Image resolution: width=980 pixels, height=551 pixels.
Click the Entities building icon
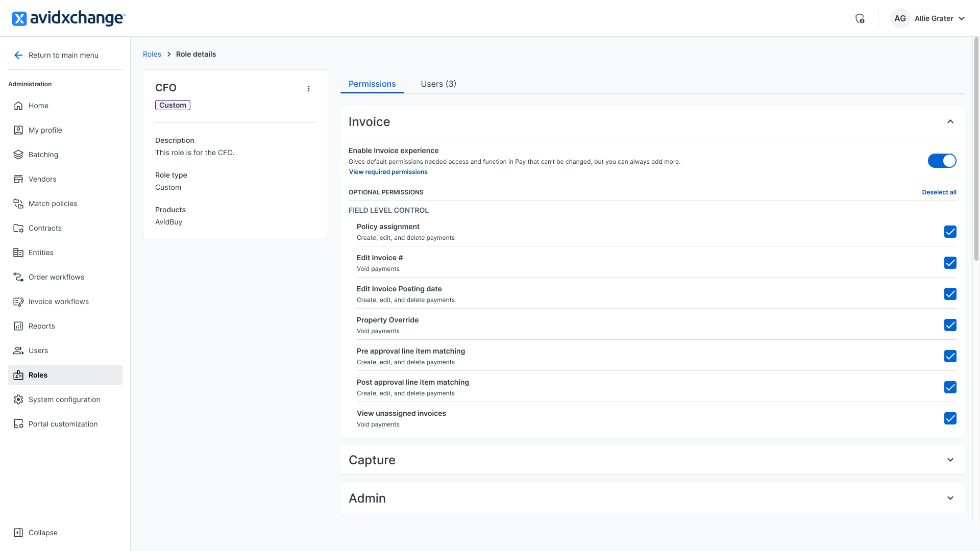(18, 253)
